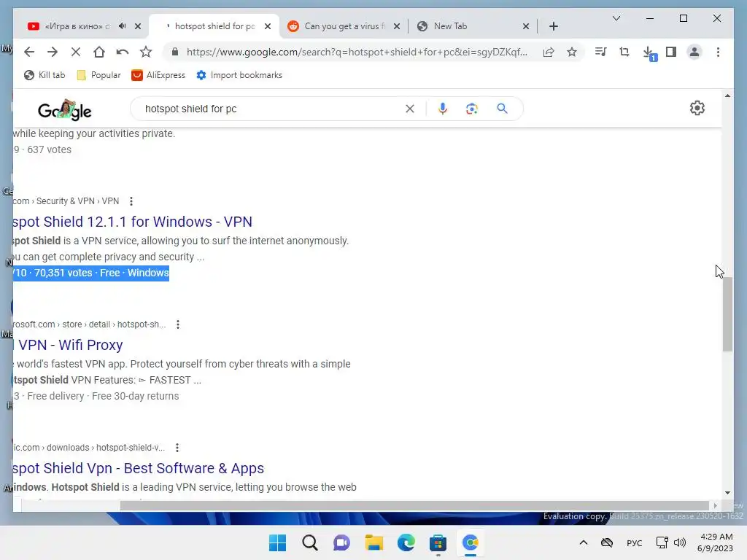The height and width of the screenshot is (560, 747).
Task: Open a new browser tab
Action: 553,26
